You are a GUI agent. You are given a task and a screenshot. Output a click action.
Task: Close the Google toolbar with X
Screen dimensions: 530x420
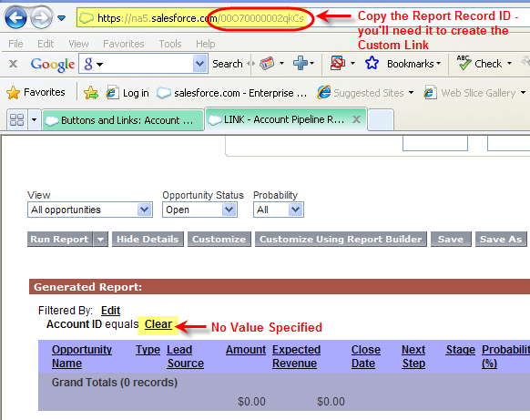(13, 64)
